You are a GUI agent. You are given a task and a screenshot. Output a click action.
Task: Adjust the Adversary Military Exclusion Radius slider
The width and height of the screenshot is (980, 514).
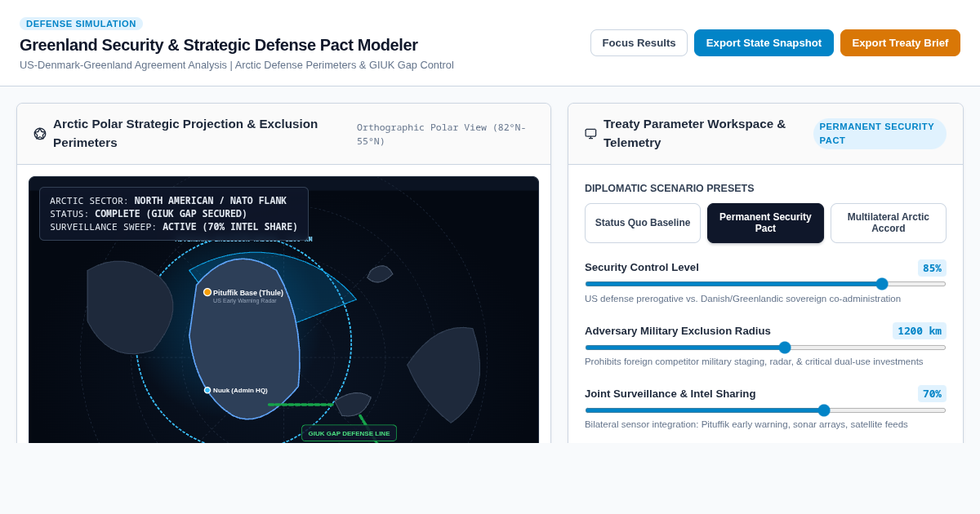tap(765, 348)
